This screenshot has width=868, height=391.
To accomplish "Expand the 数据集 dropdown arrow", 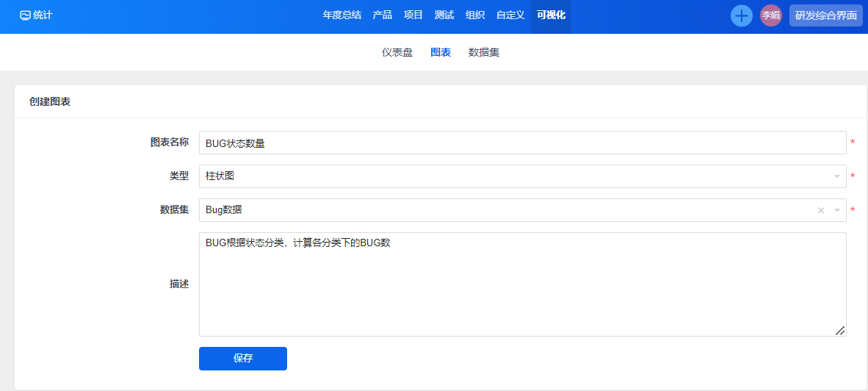I will [837, 211].
